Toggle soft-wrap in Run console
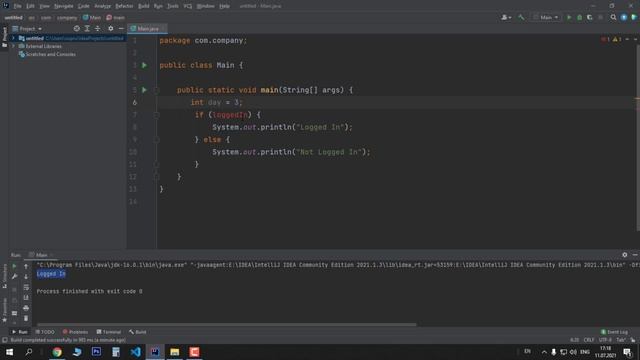 pos(26,287)
